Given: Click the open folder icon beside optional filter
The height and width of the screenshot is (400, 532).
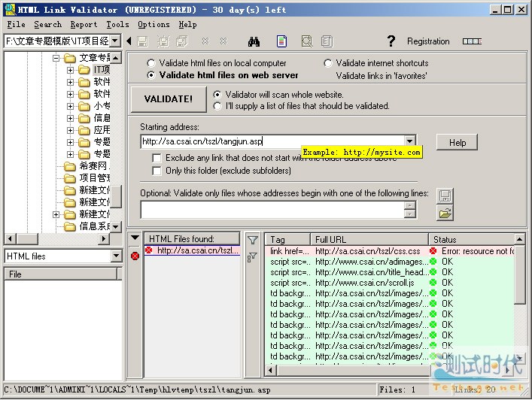Looking at the screenshot, I should (444, 214).
